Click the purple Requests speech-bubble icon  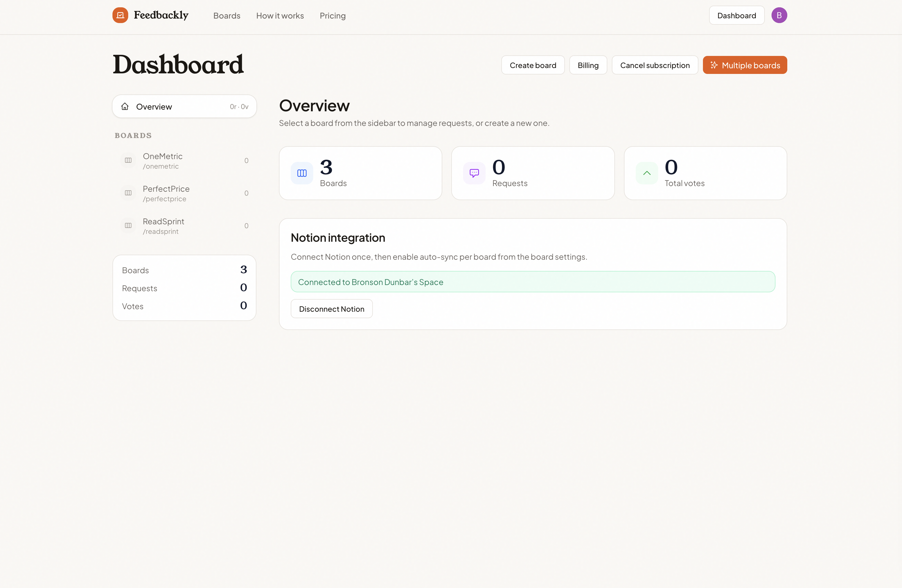point(474,173)
